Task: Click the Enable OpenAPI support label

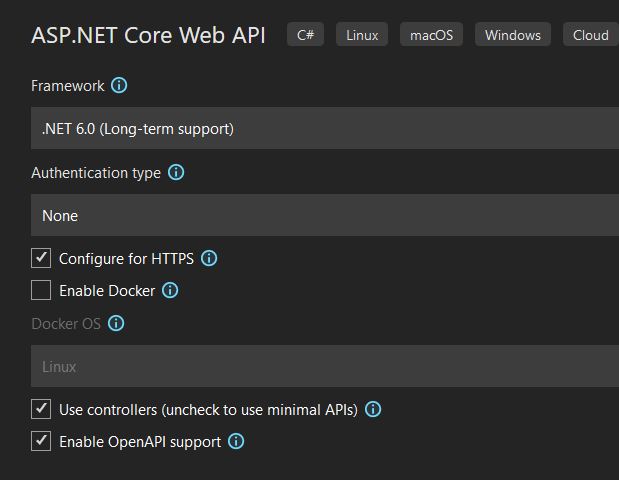Action: pyautogui.click(x=140, y=442)
